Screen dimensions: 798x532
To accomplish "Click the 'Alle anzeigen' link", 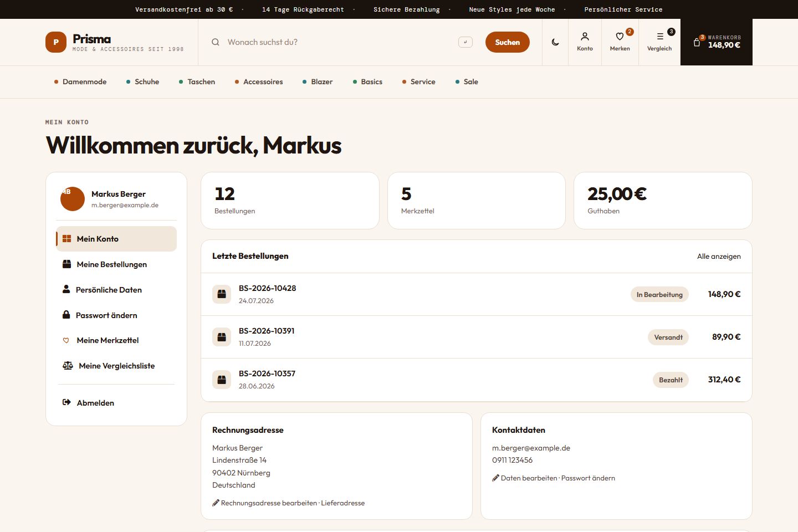I will coord(719,256).
